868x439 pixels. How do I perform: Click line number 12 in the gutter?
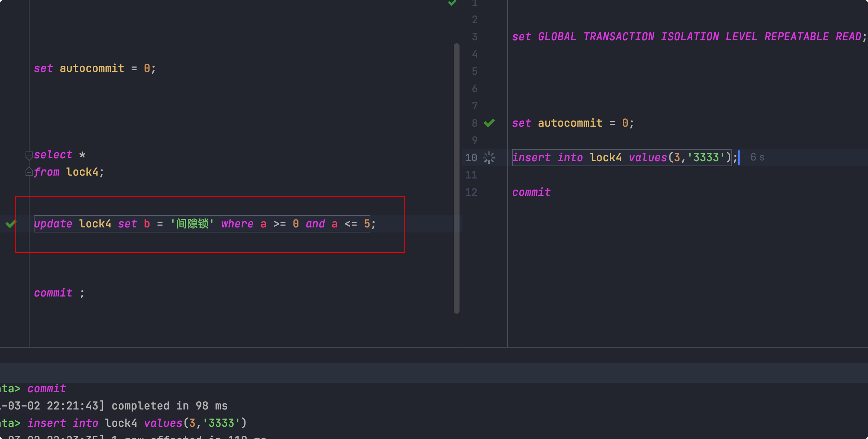(471, 192)
